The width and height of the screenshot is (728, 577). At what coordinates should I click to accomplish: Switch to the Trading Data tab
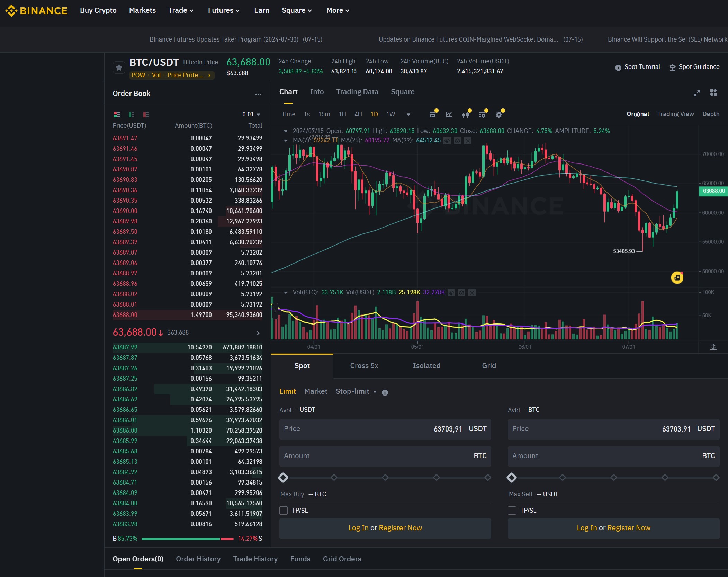point(357,92)
